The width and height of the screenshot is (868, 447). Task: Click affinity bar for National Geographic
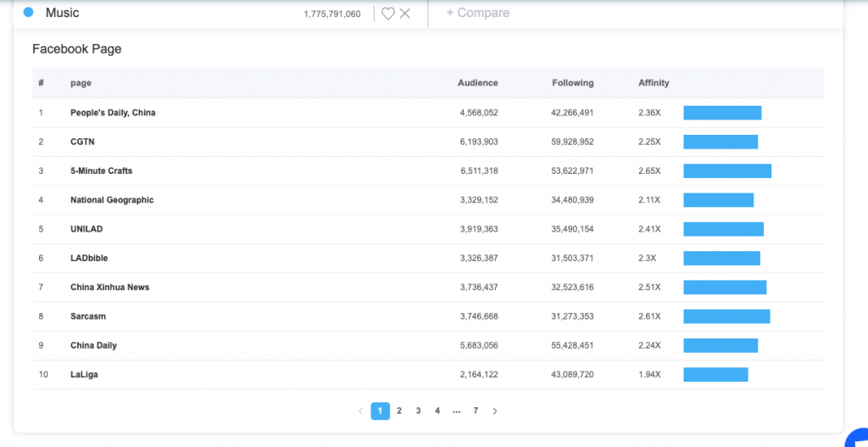719,200
